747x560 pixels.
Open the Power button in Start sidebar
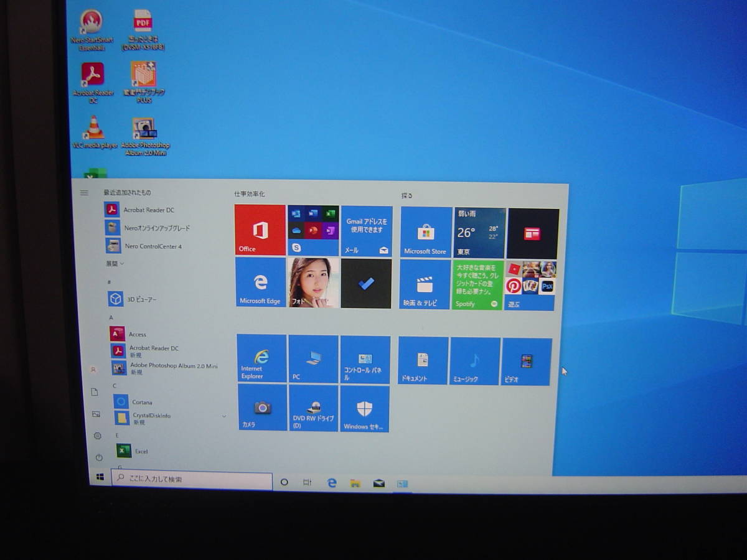click(98, 457)
